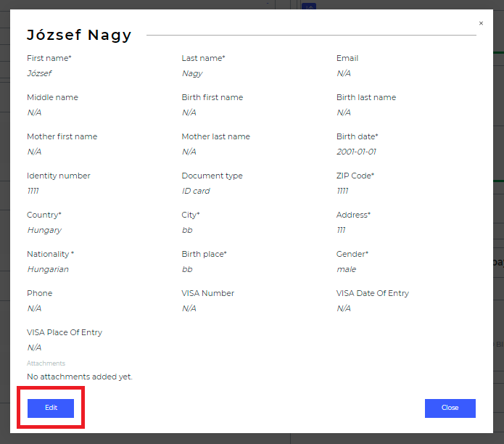Select the József Nagy dialog title
This screenshot has height=444, width=504.
(79, 35)
